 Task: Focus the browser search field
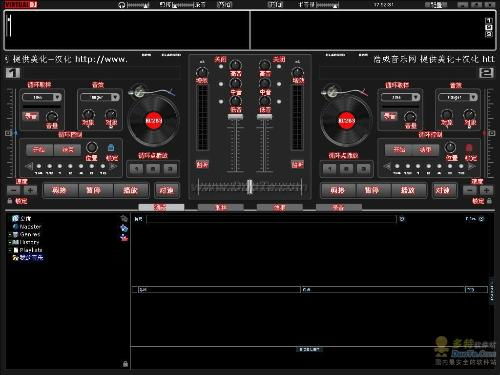(x=271, y=219)
